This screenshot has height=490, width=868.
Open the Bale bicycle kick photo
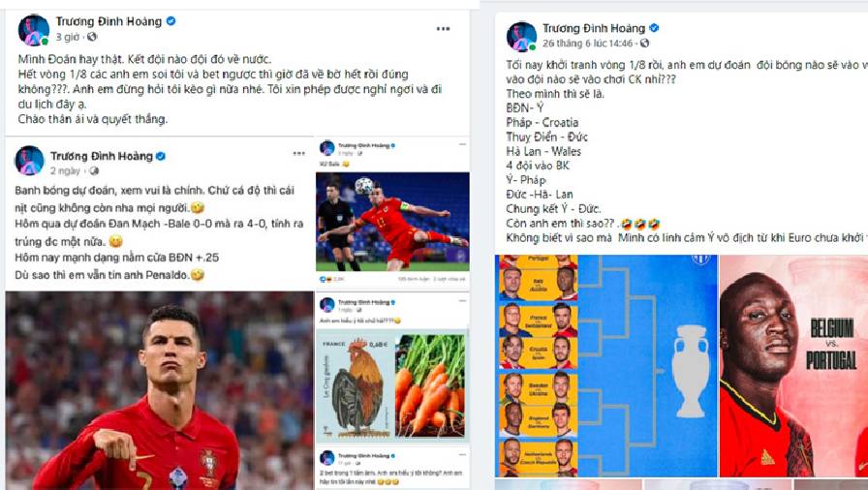392,221
